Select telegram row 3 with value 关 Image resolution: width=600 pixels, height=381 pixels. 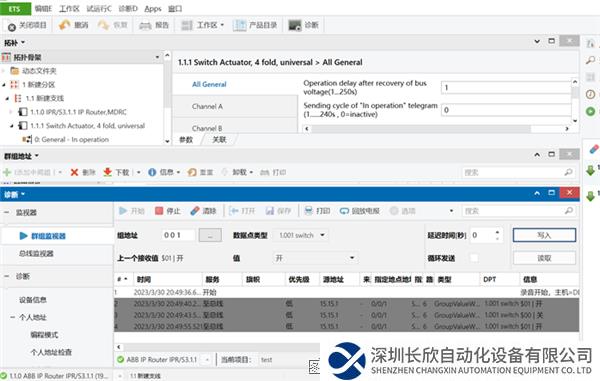[x=346, y=315]
